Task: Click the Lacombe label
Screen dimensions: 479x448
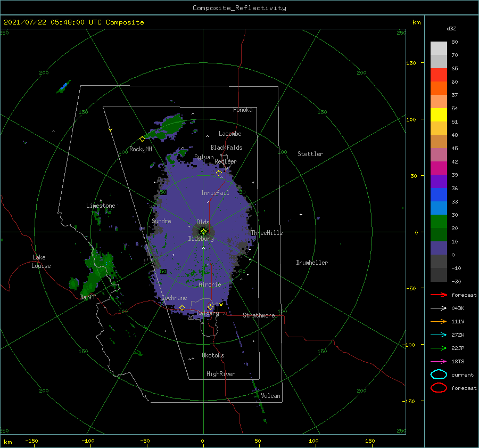Action: click(x=230, y=134)
